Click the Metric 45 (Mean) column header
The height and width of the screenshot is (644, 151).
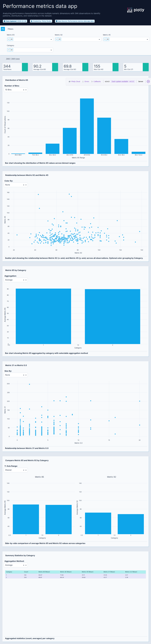point(92,572)
